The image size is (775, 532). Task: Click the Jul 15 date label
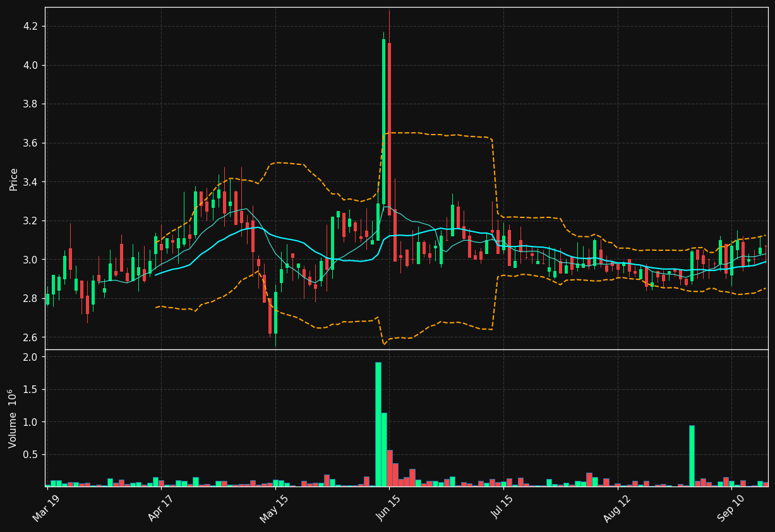click(x=503, y=507)
